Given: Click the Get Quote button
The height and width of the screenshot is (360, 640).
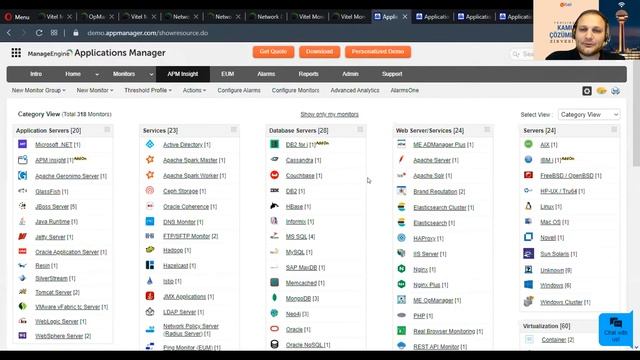Looking at the screenshot, I should click(273, 52).
